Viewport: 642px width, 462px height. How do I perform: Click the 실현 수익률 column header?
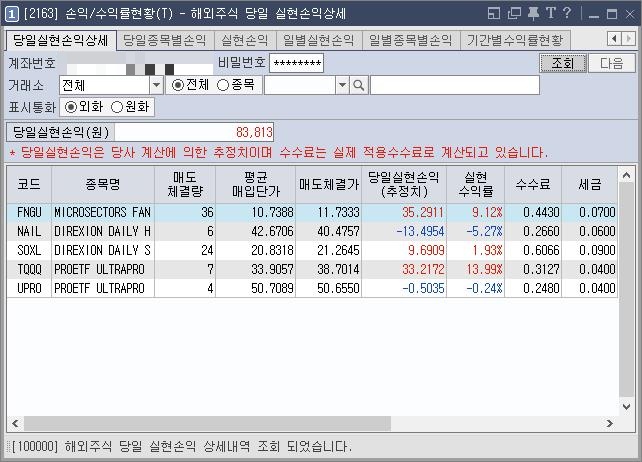point(476,184)
